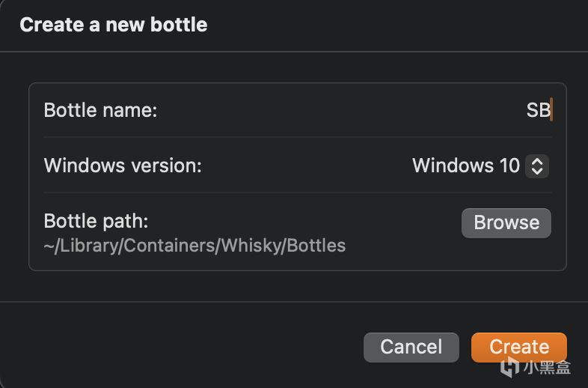Click the orange Create button

point(518,347)
